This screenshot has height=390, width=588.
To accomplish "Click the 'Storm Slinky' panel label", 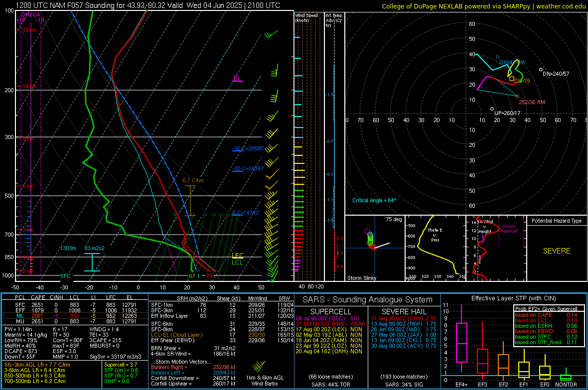I will [361, 278].
